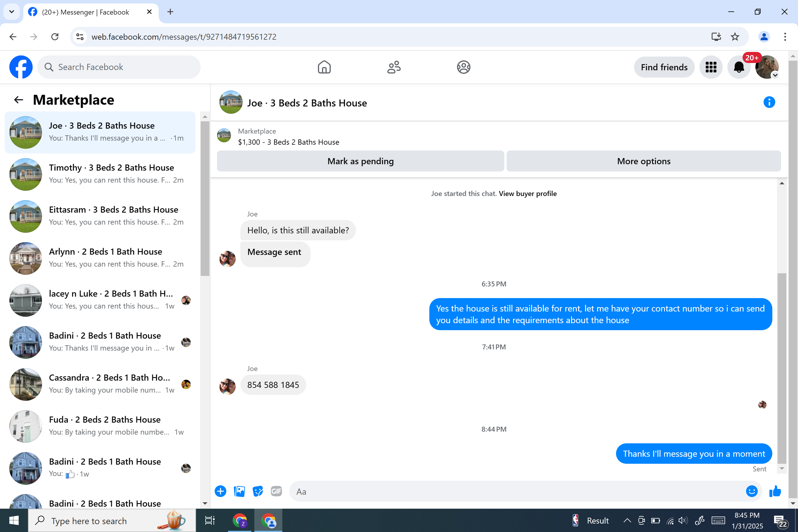Open Eittasram's 3 Beds 2 Baths chat
Image resolution: width=798 pixels, height=532 pixels.
point(100,216)
